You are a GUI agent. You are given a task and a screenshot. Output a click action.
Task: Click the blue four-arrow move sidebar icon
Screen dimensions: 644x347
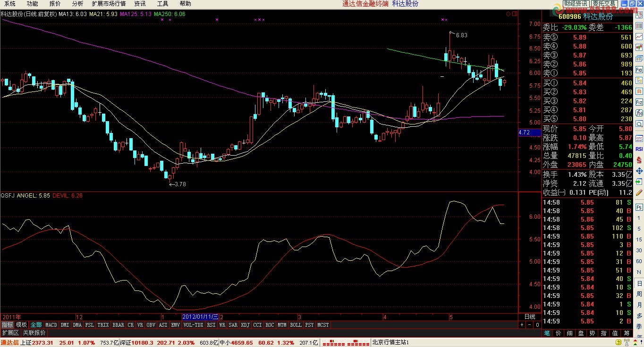(x=639, y=171)
